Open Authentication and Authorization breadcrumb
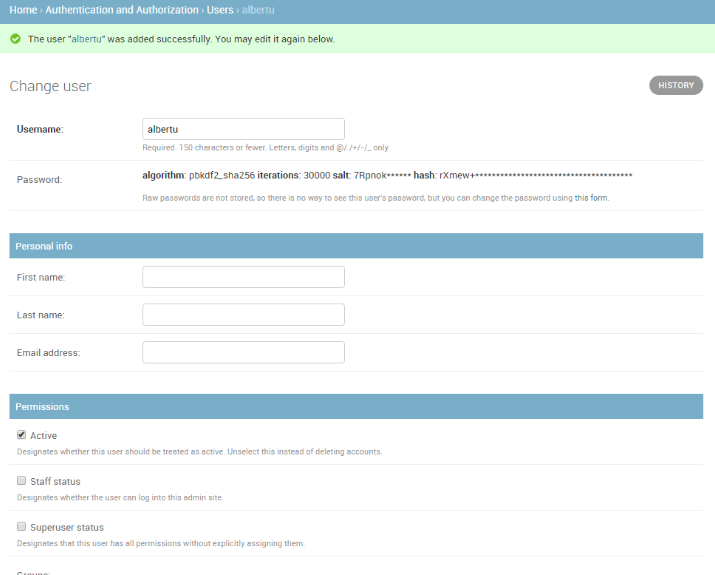715x575 pixels. click(122, 10)
